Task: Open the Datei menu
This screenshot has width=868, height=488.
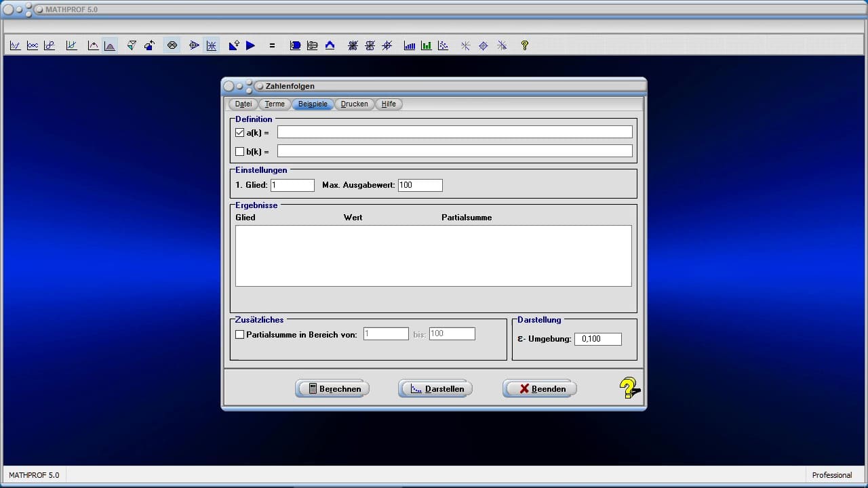Action: click(243, 104)
